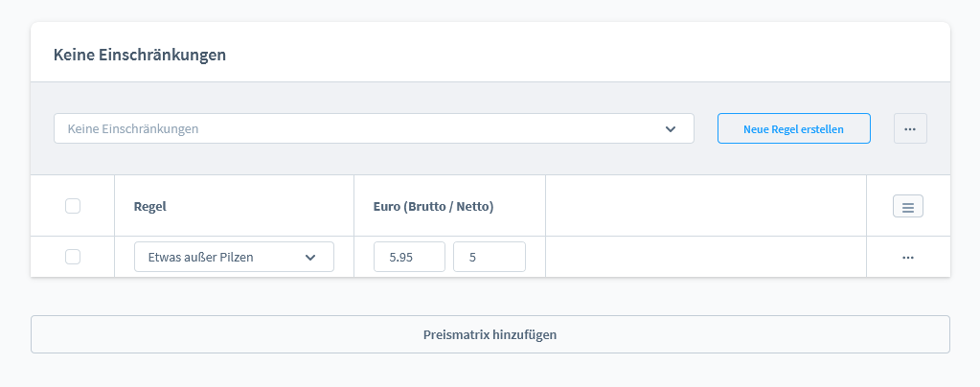Open the column settings list icon

(907, 206)
